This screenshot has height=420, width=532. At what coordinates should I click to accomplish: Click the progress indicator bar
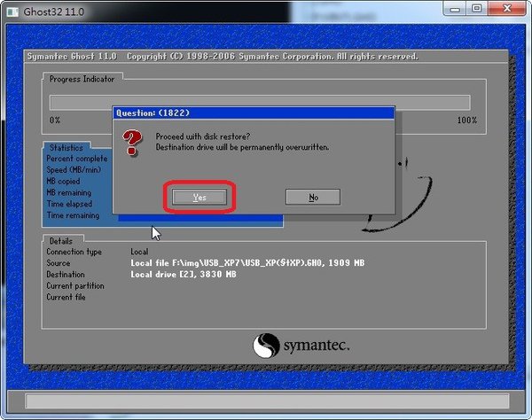click(x=260, y=103)
